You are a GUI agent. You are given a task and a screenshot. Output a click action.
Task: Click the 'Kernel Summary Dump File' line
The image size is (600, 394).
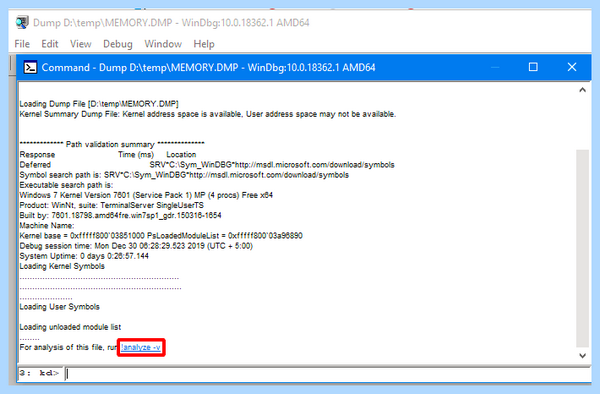(x=208, y=114)
